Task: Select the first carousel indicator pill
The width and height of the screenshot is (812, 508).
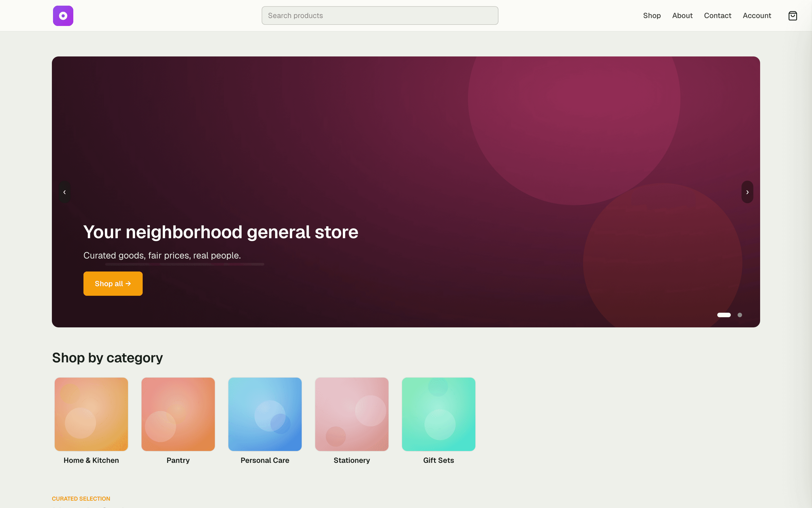Action: 724,315
